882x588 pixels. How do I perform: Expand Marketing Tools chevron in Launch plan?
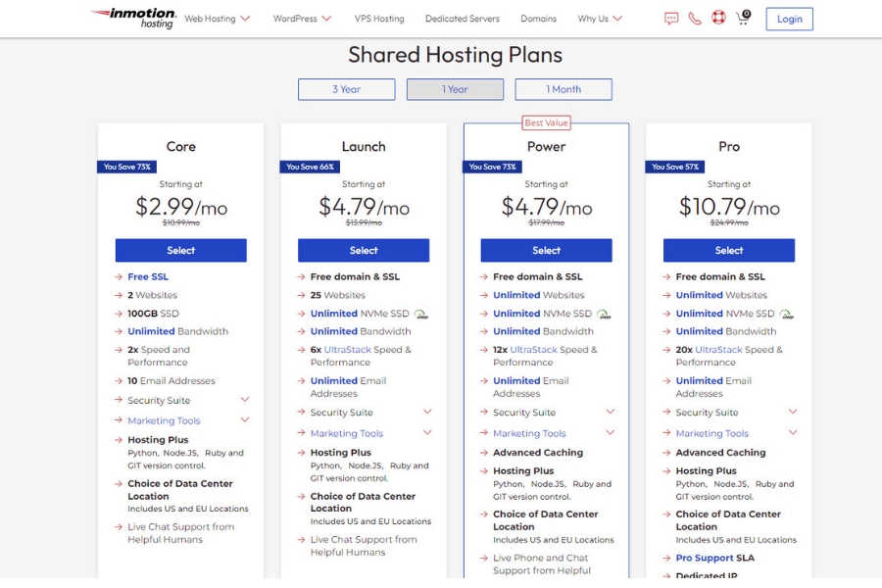pos(427,432)
